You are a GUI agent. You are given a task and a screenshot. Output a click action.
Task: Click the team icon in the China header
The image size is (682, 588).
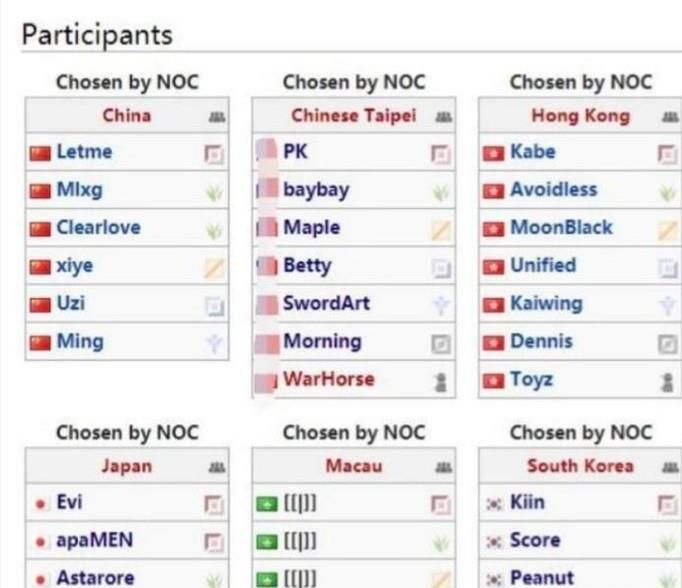214,116
